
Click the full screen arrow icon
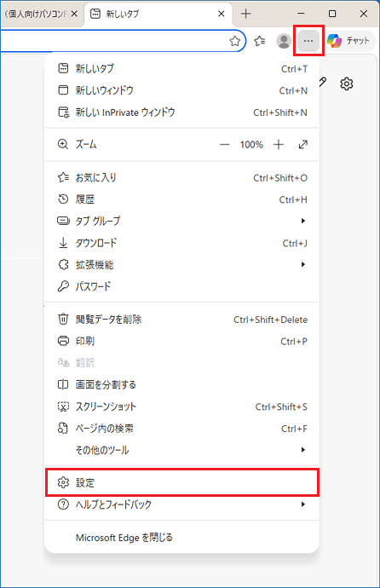tap(302, 144)
